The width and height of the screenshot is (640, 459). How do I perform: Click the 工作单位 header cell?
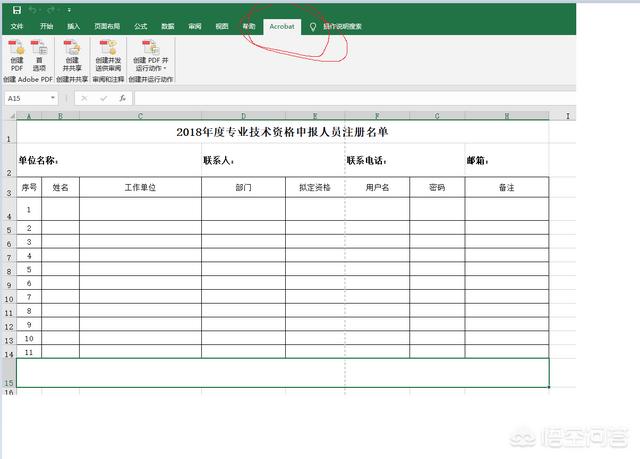140,187
